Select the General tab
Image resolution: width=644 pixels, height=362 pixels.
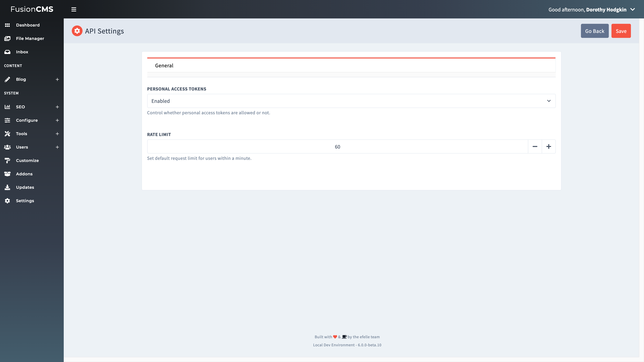[x=164, y=66]
